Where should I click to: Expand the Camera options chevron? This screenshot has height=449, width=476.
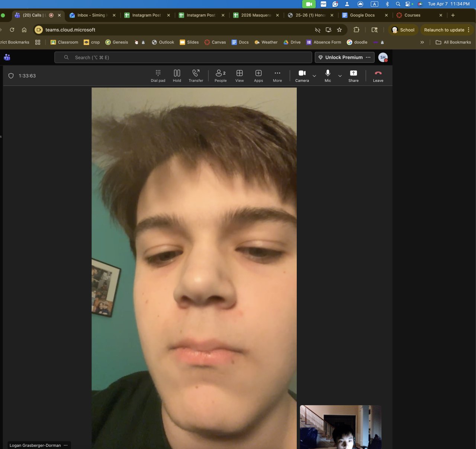[x=314, y=76]
